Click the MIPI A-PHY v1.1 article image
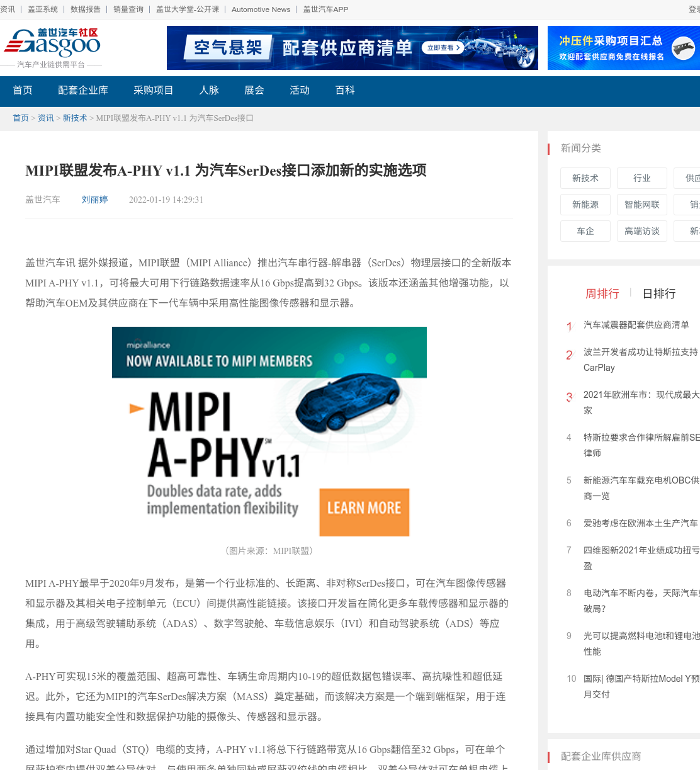The height and width of the screenshot is (770, 700). coord(269,431)
